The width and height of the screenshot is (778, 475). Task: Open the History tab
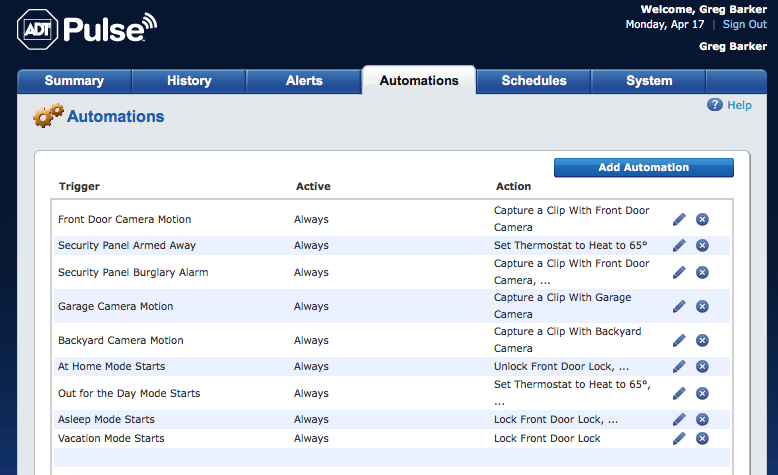(189, 81)
